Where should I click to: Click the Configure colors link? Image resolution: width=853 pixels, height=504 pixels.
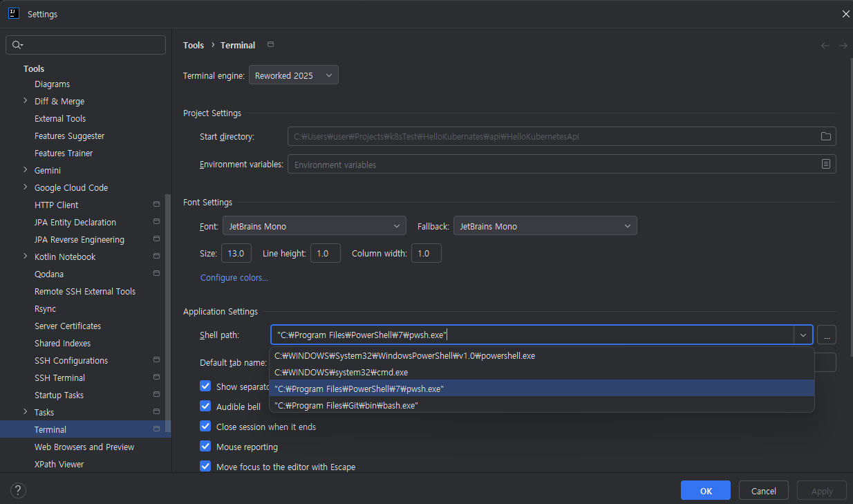pos(234,277)
